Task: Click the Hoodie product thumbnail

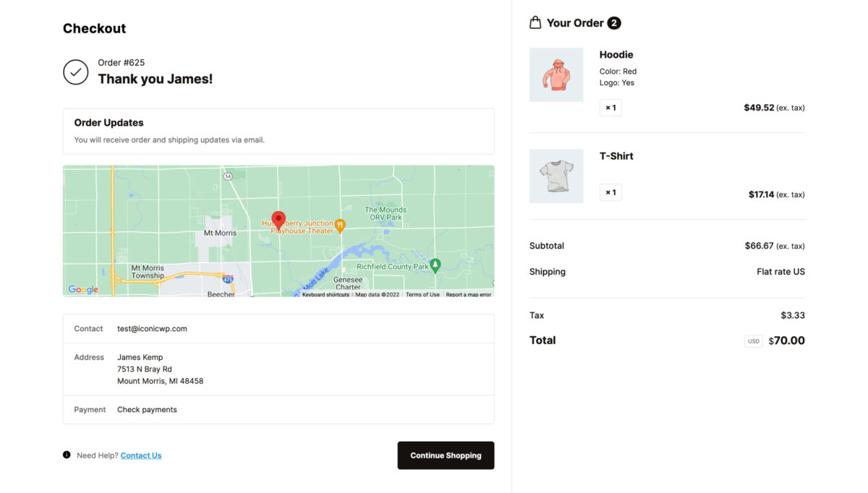Action: (556, 74)
